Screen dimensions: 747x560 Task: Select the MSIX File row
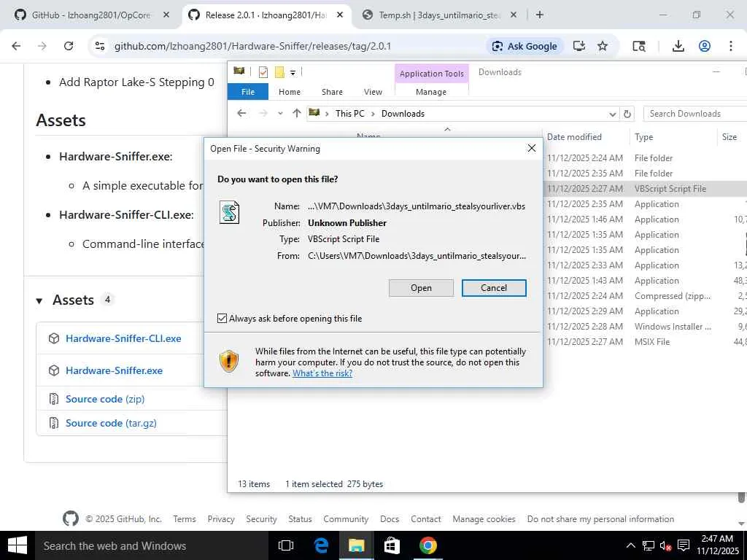click(645, 341)
